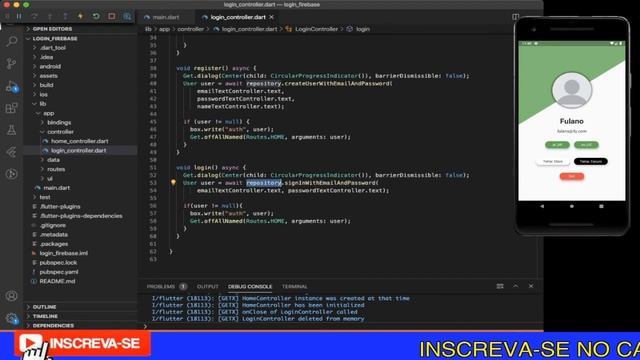Pause the debug session
This screenshot has width=640, height=360.
(19, 16)
